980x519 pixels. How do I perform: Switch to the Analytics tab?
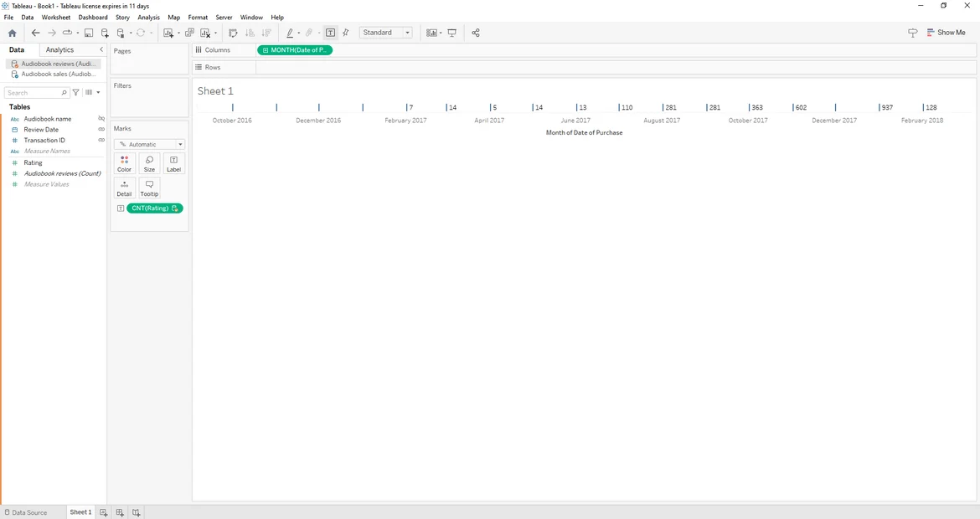59,50
